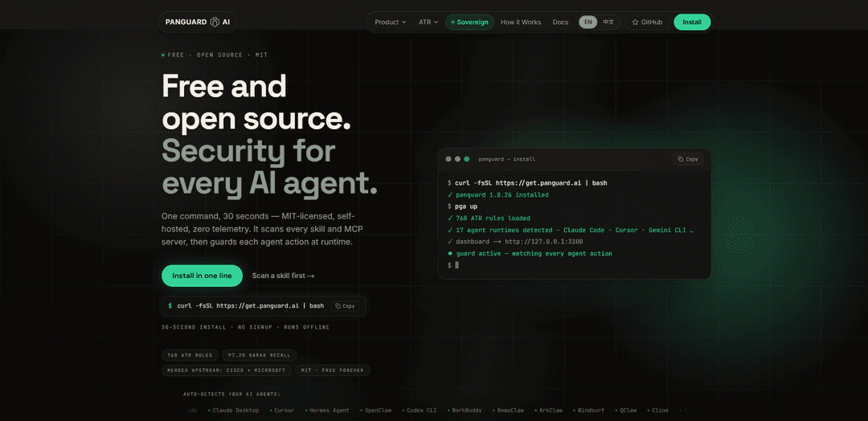Switch language to 中文
The height and width of the screenshot is (421, 868).
point(608,22)
